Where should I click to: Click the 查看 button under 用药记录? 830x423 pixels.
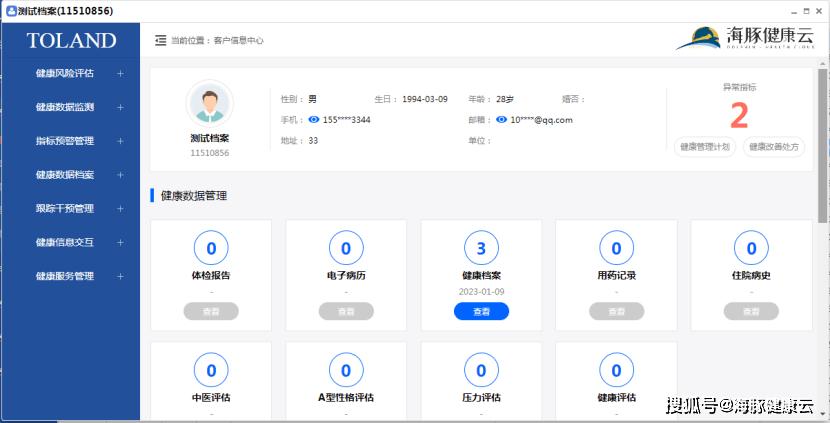pos(616,311)
